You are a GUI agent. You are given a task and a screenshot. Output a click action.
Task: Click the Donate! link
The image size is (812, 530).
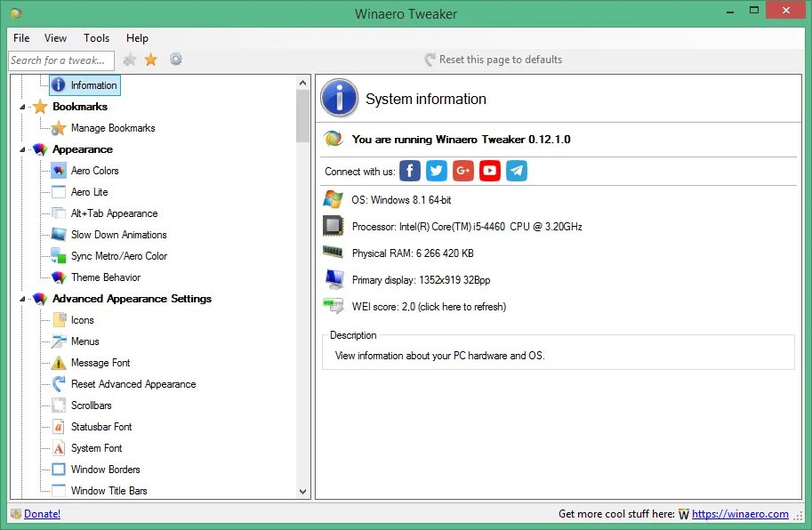click(42, 514)
